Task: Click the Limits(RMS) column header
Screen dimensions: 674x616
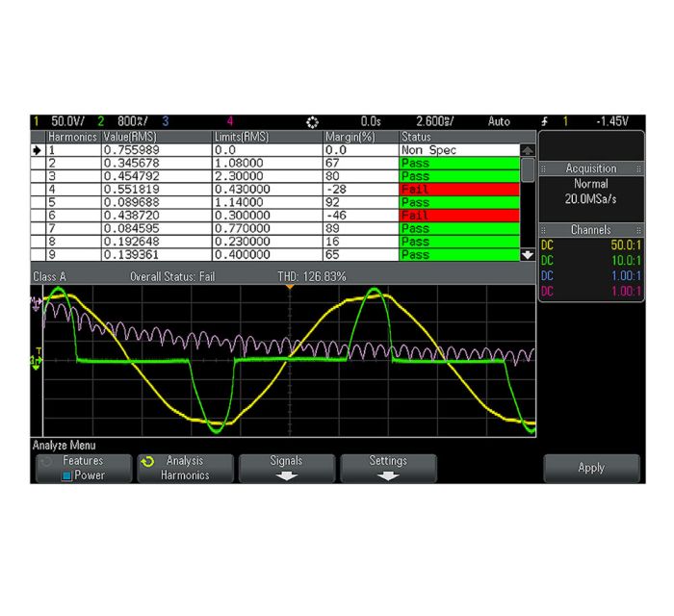Action: pos(268,137)
